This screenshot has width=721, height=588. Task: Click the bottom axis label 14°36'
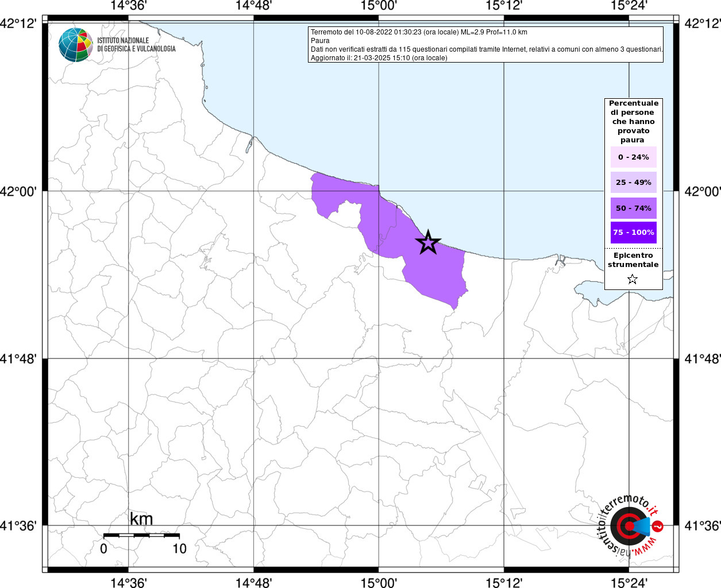(x=129, y=582)
